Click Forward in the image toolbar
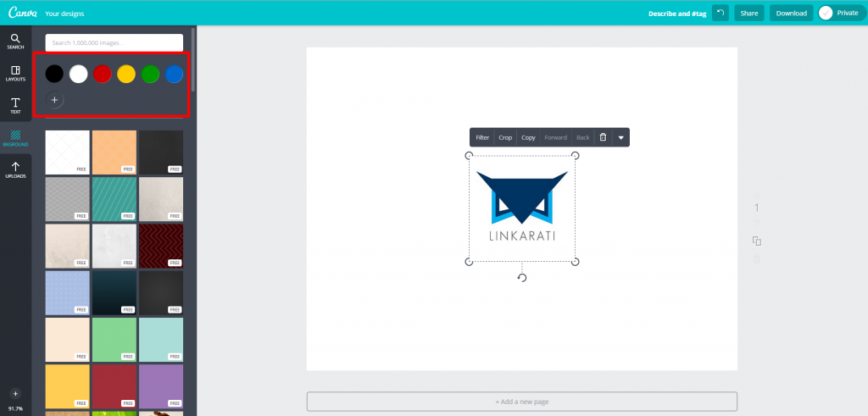Image resolution: width=868 pixels, height=416 pixels. [x=555, y=138]
